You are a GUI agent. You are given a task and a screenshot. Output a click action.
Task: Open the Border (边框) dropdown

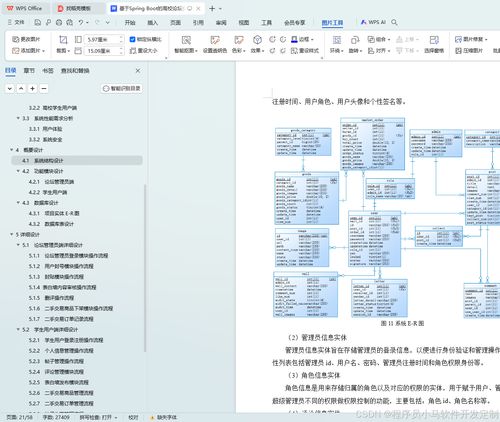[x=302, y=39]
